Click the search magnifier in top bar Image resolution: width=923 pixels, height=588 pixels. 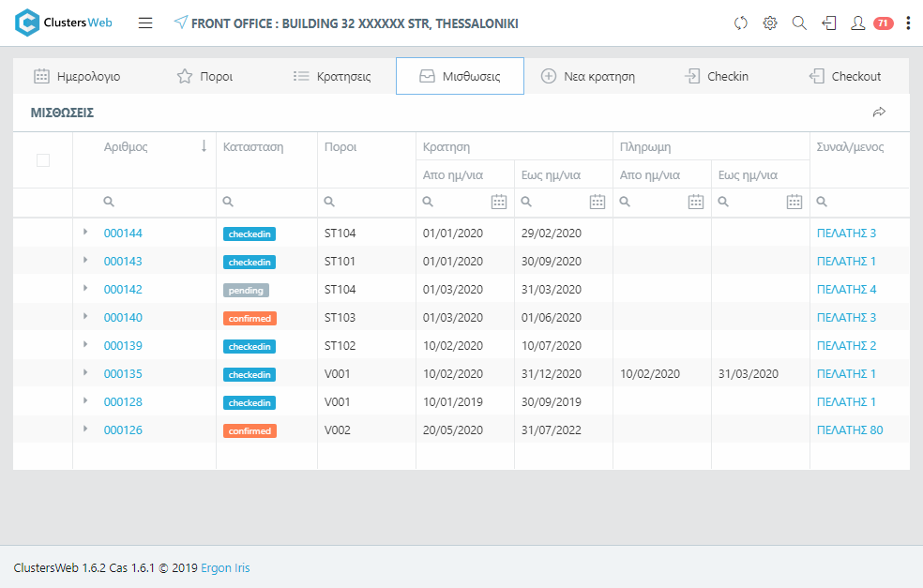click(799, 23)
